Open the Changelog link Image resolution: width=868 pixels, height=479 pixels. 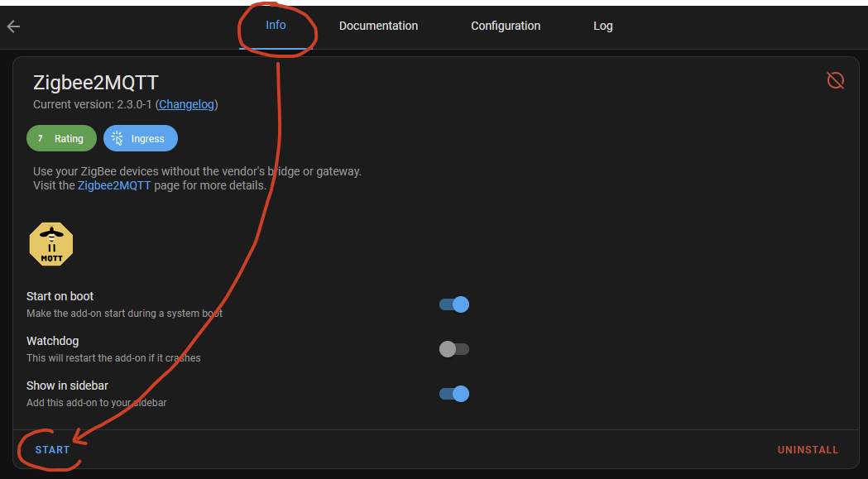186,104
